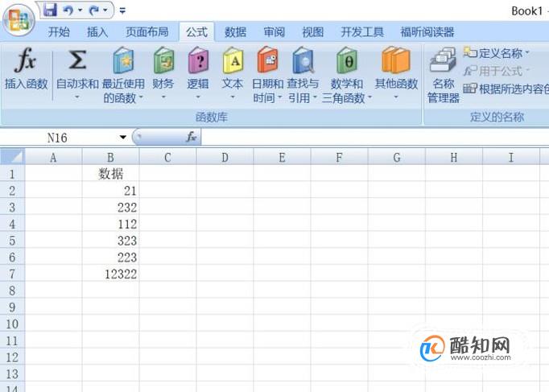Select the cell containing 223
549x392 pixels.
pos(110,258)
